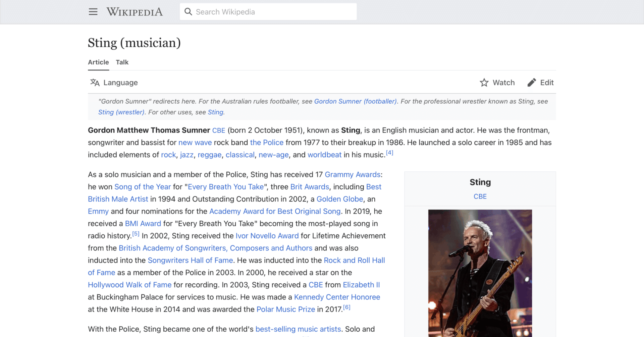Open Rock and Roll Hall of Fame link
This screenshot has height=337, width=644.
point(354,261)
